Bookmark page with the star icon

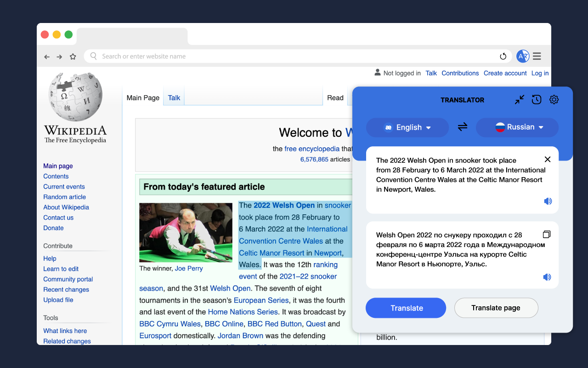[73, 57]
